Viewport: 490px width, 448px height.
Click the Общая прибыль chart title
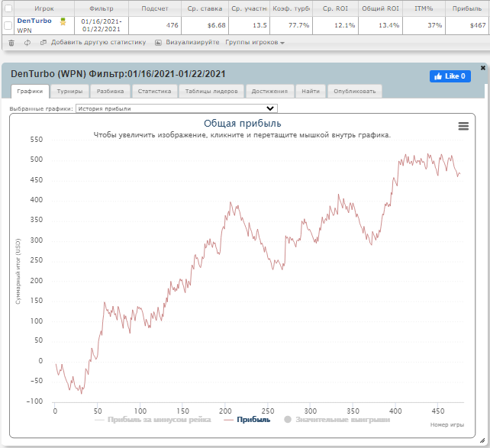[x=242, y=124]
